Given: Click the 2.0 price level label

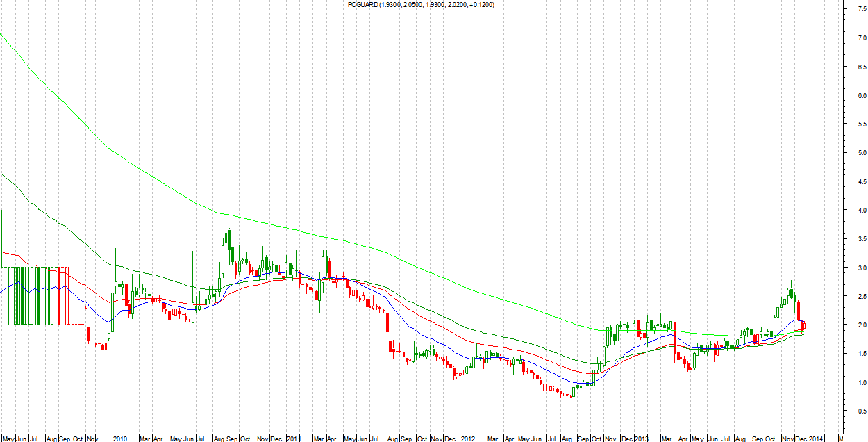Looking at the screenshot, I should pos(860,325).
